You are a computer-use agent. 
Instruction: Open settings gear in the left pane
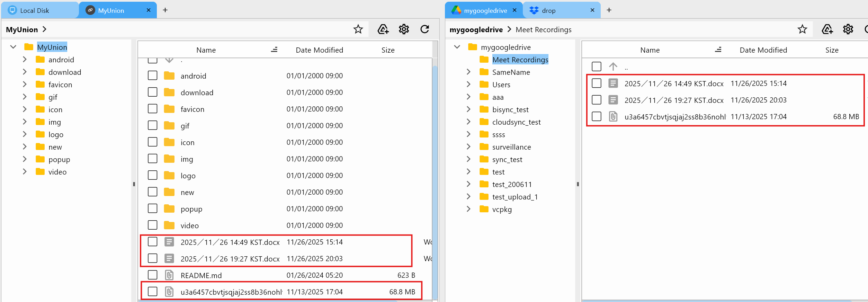pyautogui.click(x=404, y=29)
